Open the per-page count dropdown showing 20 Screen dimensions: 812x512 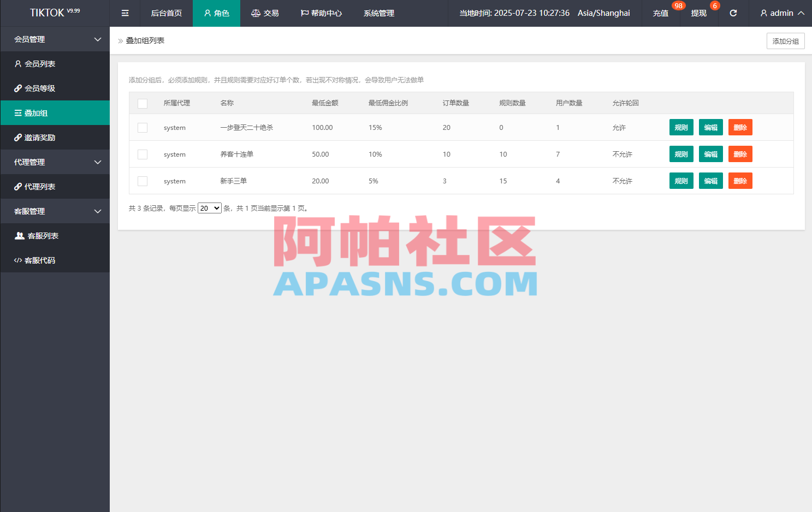pyautogui.click(x=210, y=208)
